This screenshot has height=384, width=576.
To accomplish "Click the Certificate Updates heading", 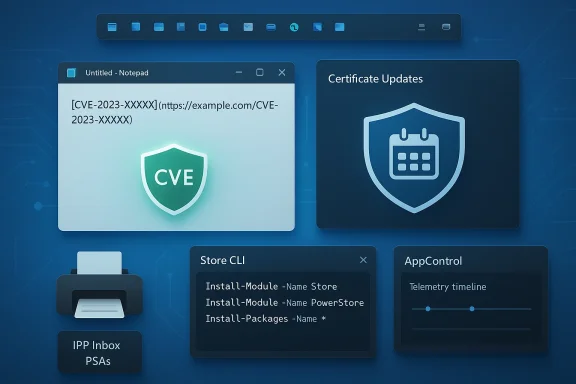I will [x=375, y=79].
